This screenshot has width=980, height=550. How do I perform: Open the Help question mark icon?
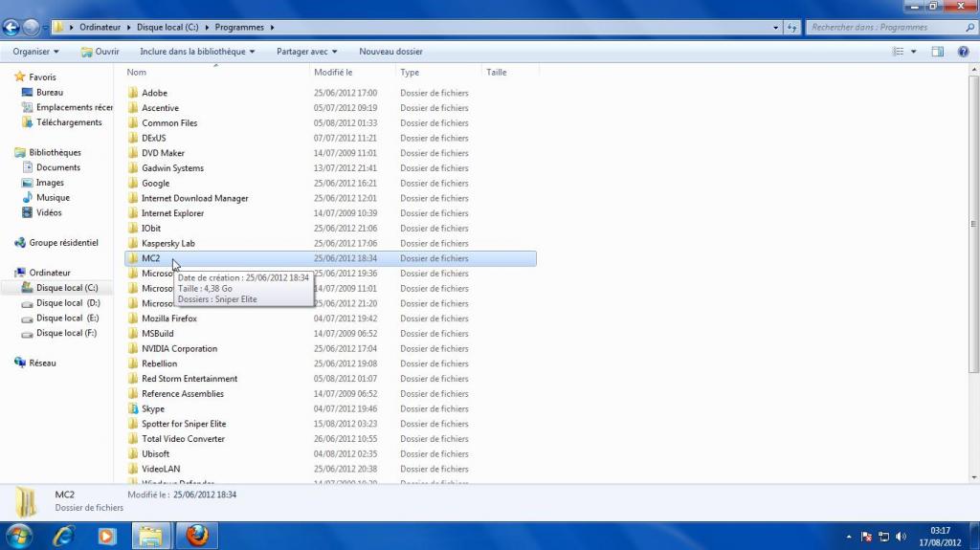(963, 52)
